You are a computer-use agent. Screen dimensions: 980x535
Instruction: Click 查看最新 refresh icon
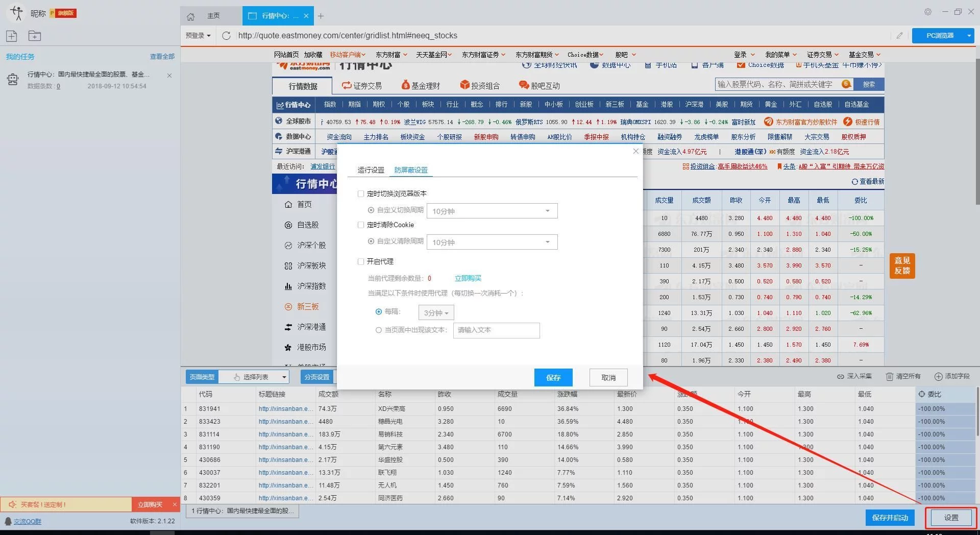pos(854,182)
